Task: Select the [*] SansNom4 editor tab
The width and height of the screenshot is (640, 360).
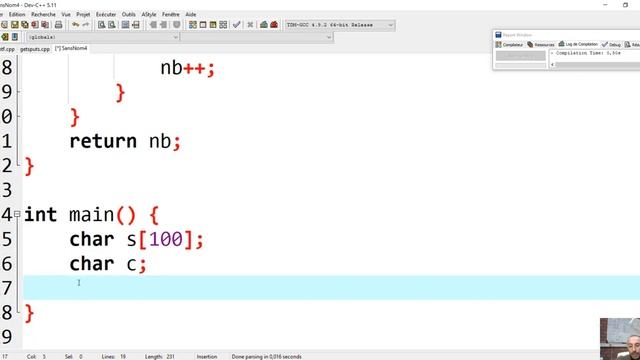Action: click(71, 48)
